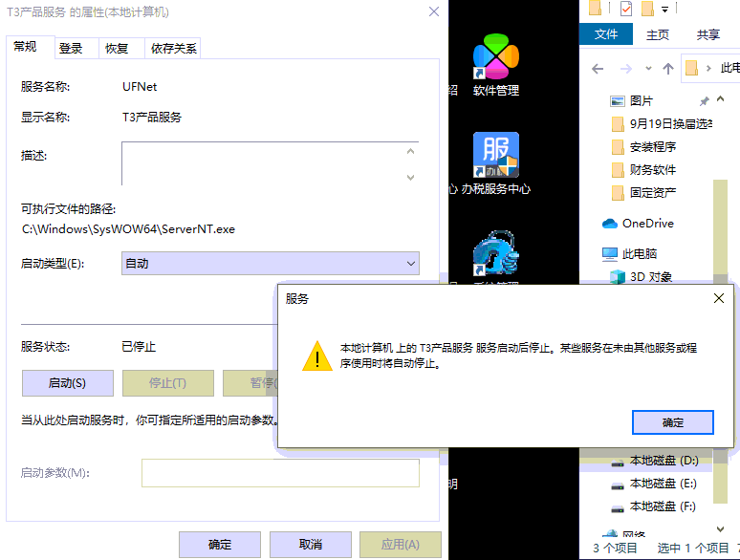Select 固定资产 in Explorer sidebar
This screenshot has height=560, width=740.
(x=653, y=193)
